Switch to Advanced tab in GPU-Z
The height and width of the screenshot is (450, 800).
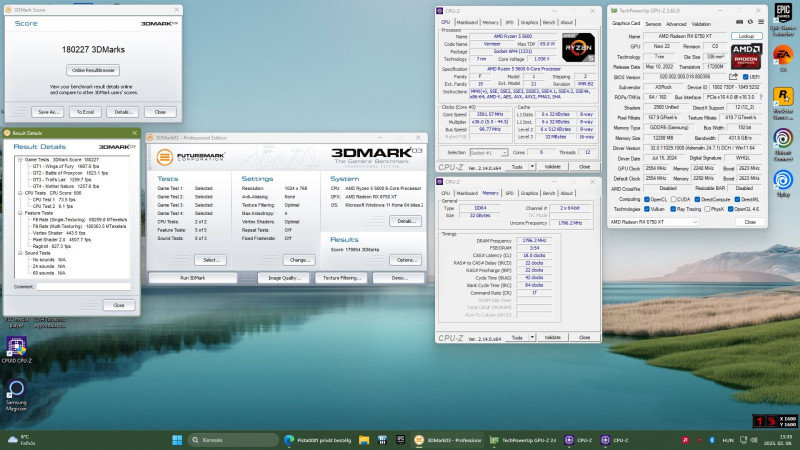676,24
